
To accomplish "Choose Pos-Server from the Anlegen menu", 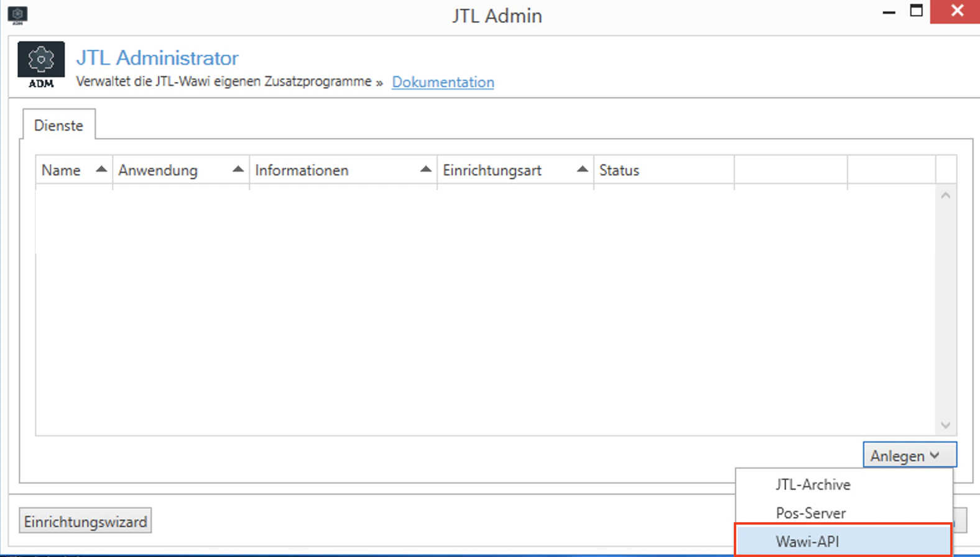I will 844,513.
